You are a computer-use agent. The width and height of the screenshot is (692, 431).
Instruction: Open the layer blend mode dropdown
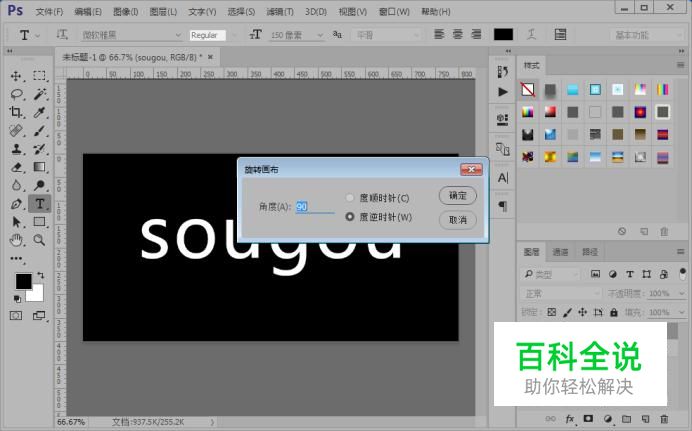pyautogui.click(x=561, y=293)
